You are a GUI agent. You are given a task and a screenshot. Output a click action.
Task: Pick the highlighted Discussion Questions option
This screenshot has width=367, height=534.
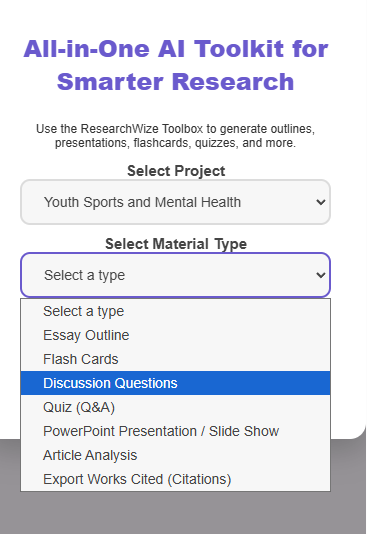click(175, 383)
